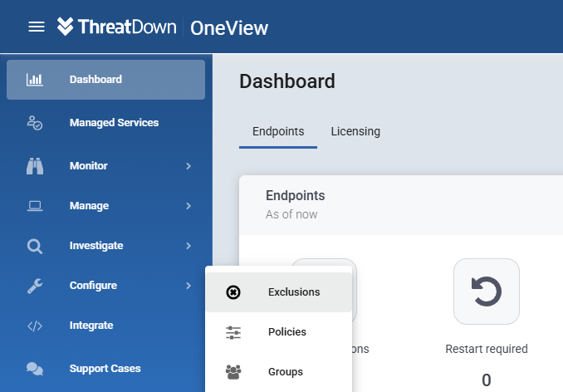Click the Restart required count 0
The height and width of the screenshot is (392, 563).
(x=487, y=380)
